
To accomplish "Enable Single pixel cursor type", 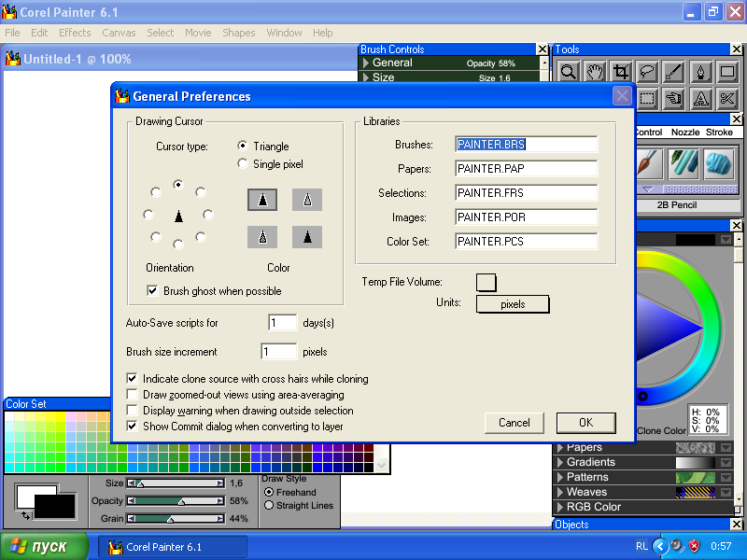I will [244, 164].
